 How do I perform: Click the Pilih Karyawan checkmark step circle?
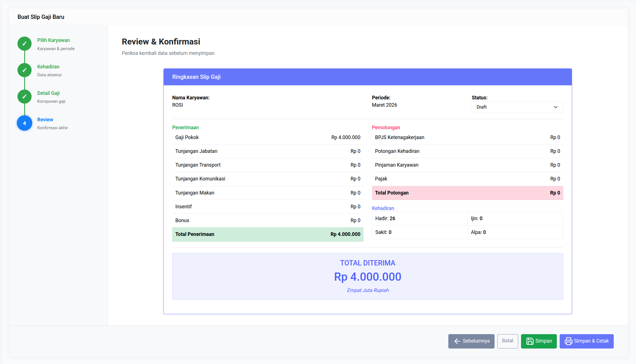click(25, 44)
